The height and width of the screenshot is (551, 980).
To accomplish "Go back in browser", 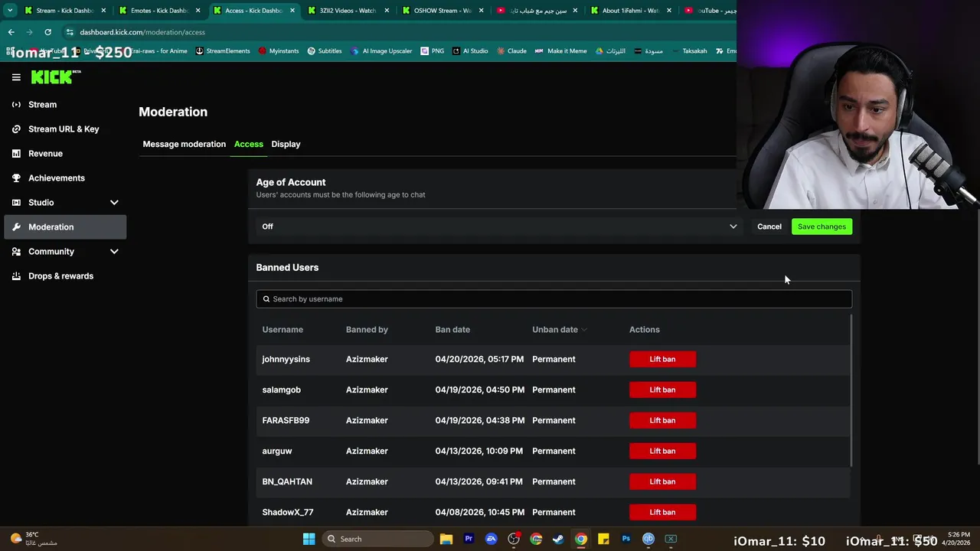I will point(11,32).
